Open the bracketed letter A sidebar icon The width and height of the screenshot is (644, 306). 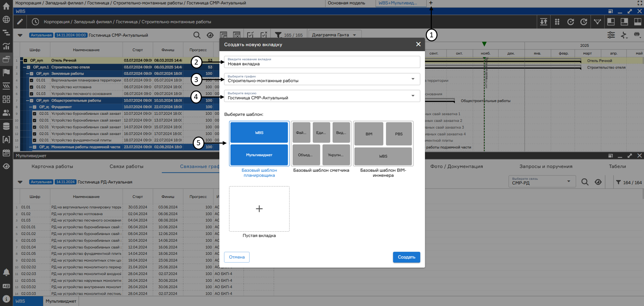(6, 140)
